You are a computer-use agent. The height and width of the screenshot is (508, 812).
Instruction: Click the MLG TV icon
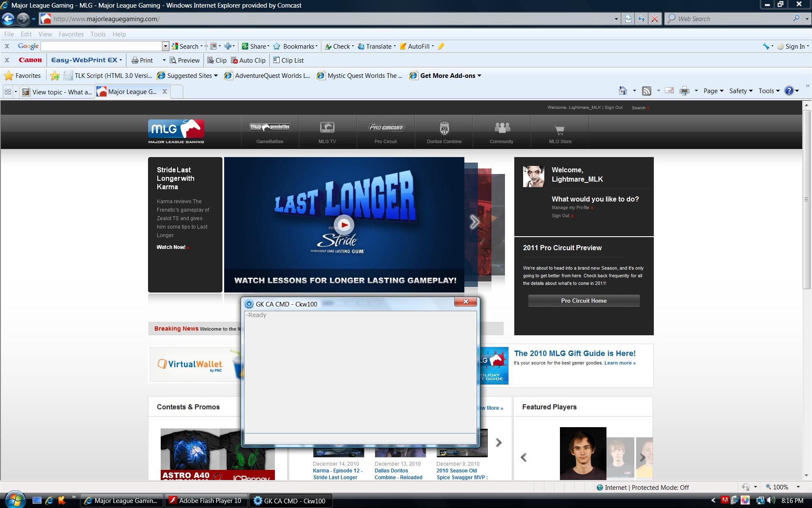coord(327,127)
